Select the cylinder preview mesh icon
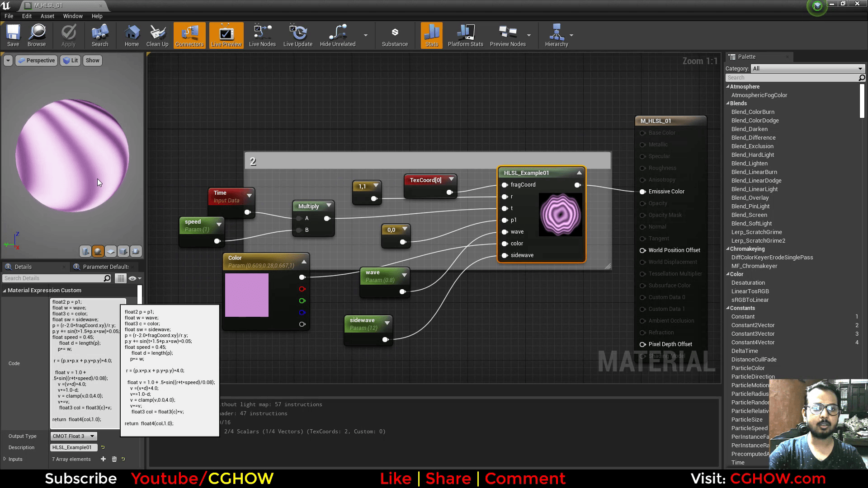The width and height of the screenshot is (868, 488). 85,251
